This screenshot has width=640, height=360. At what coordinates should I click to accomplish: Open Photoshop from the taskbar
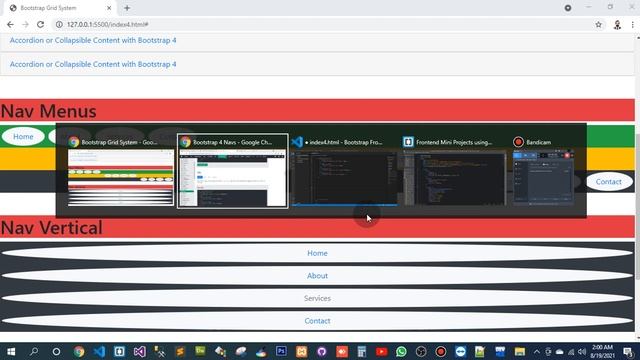click(281, 351)
